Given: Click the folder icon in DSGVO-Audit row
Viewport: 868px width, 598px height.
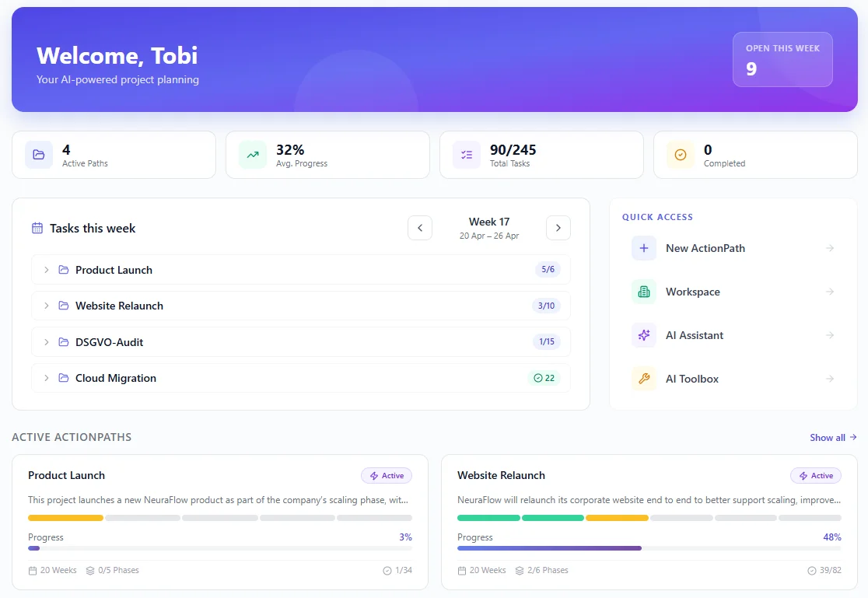Looking at the screenshot, I should tap(64, 342).
